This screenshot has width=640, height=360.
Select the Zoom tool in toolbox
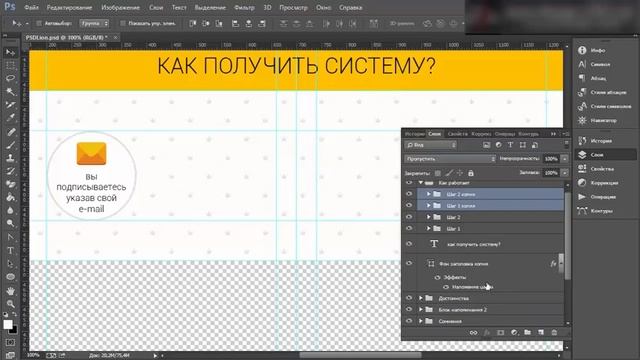coord(10,304)
